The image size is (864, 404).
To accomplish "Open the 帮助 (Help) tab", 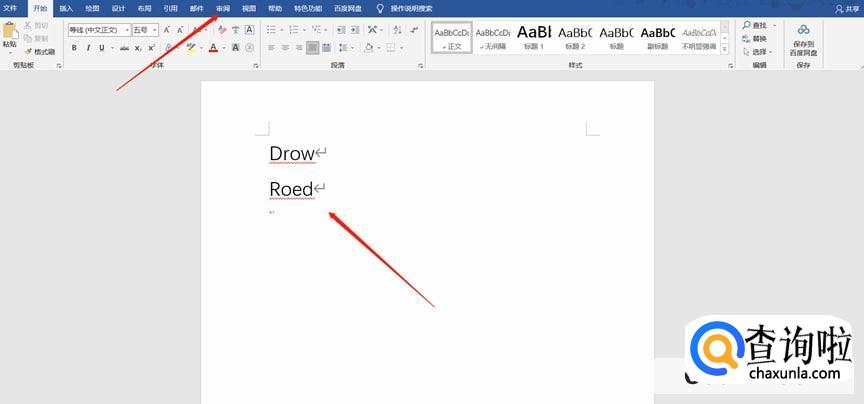I will click(275, 9).
